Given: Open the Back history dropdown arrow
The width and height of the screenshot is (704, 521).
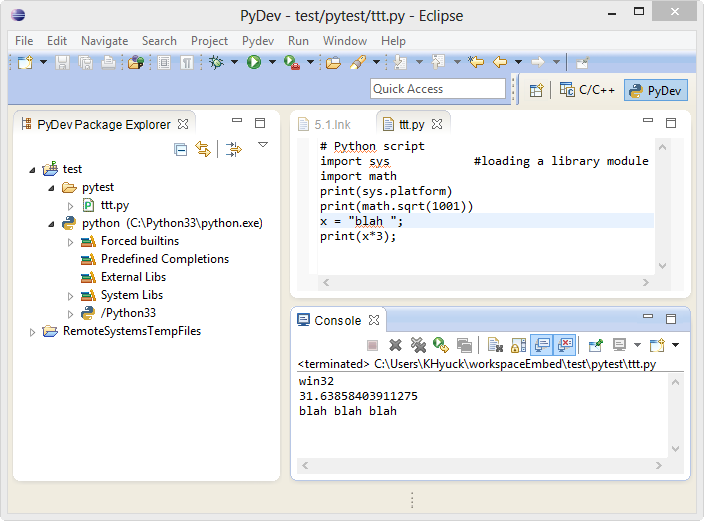Looking at the screenshot, I should pyautogui.click(x=518, y=62).
